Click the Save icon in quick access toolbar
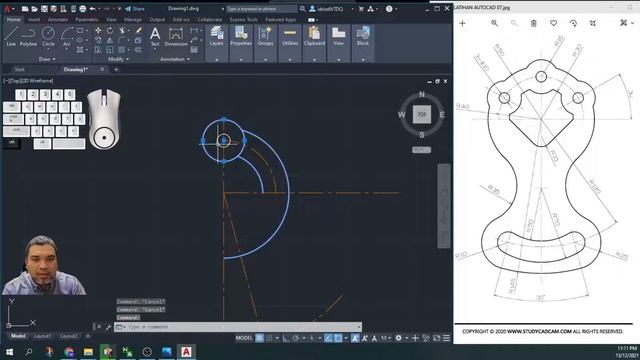 tap(44, 9)
